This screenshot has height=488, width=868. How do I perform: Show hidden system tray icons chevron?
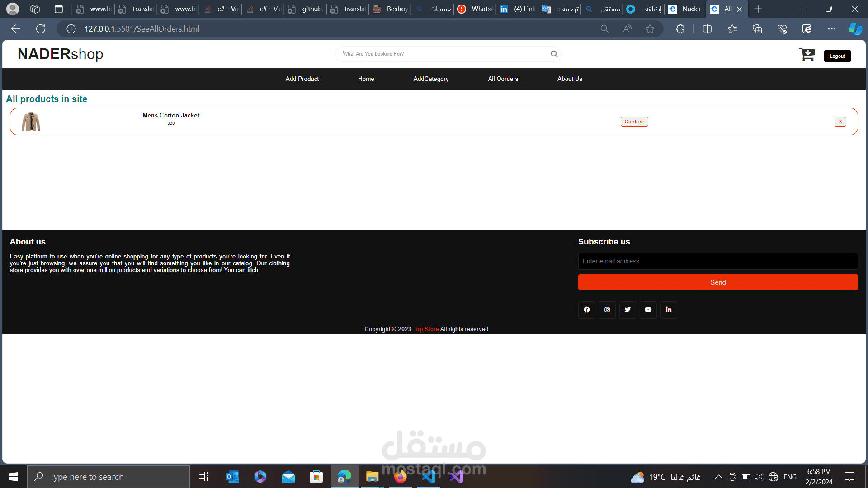pos(718,477)
